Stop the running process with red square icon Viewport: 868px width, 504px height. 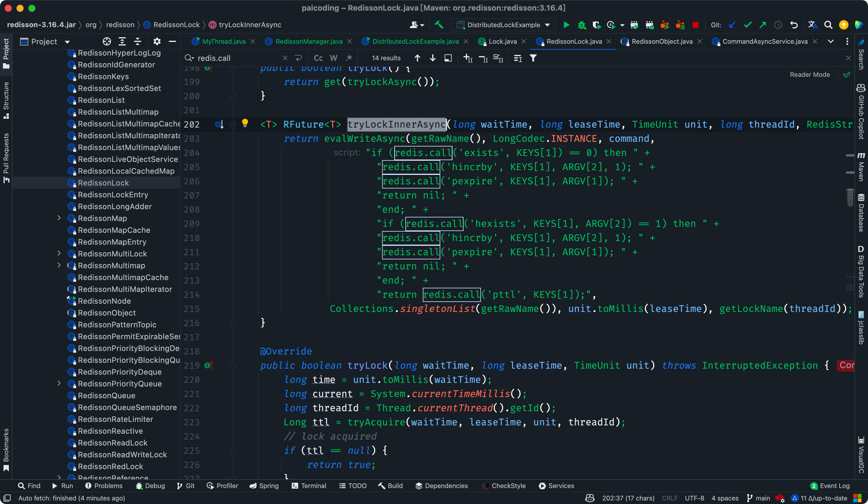pos(696,25)
